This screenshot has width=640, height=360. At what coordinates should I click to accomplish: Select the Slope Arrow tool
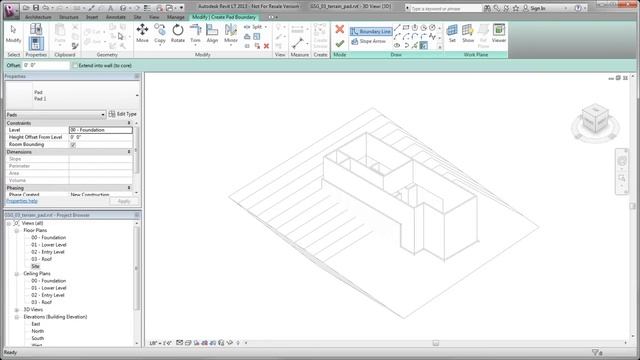(x=368, y=41)
